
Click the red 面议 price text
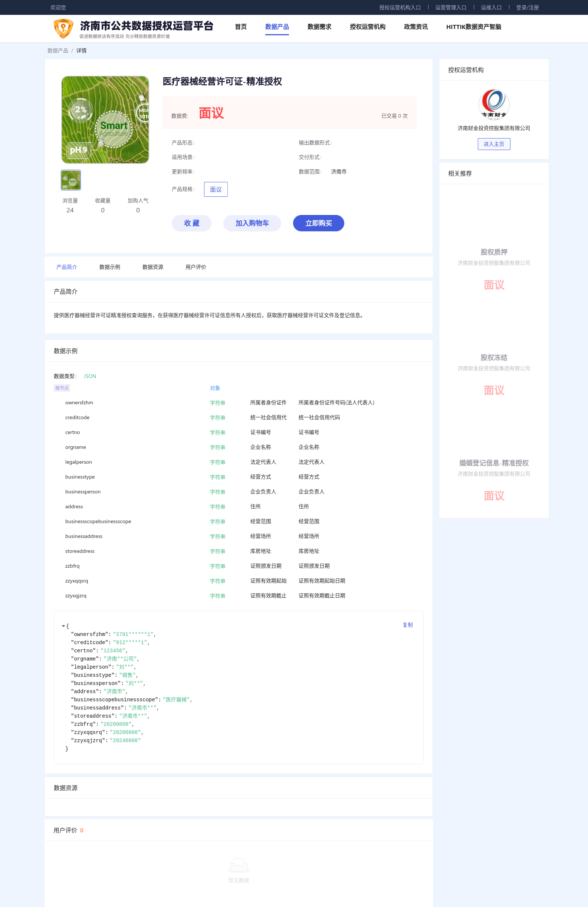click(x=211, y=113)
